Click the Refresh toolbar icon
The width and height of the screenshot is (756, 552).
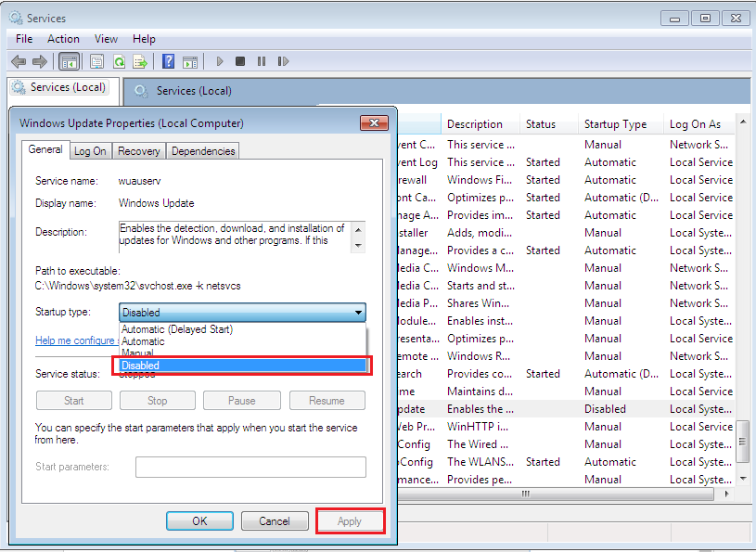click(x=119, y=62)
